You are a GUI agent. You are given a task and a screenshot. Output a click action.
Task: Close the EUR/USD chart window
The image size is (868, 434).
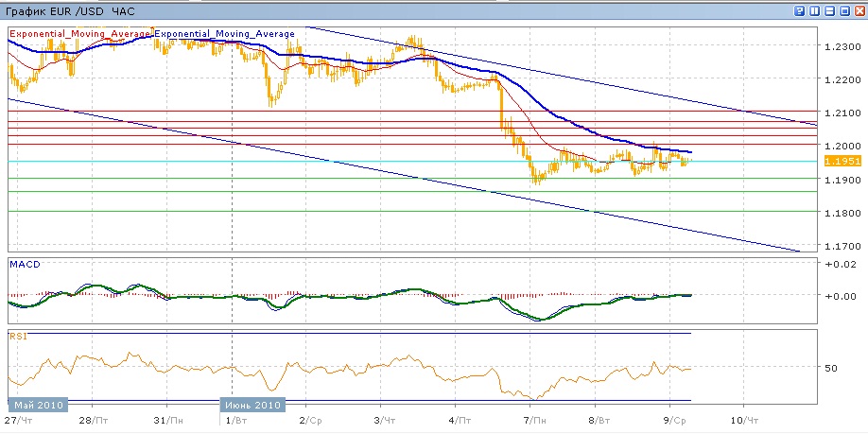click(x=859, y=10)
